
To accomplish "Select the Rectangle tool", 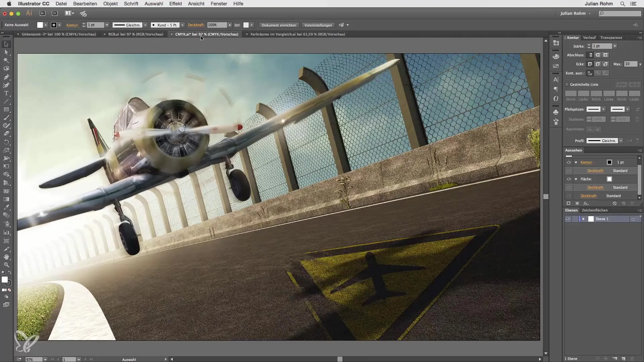I will 6,110.
